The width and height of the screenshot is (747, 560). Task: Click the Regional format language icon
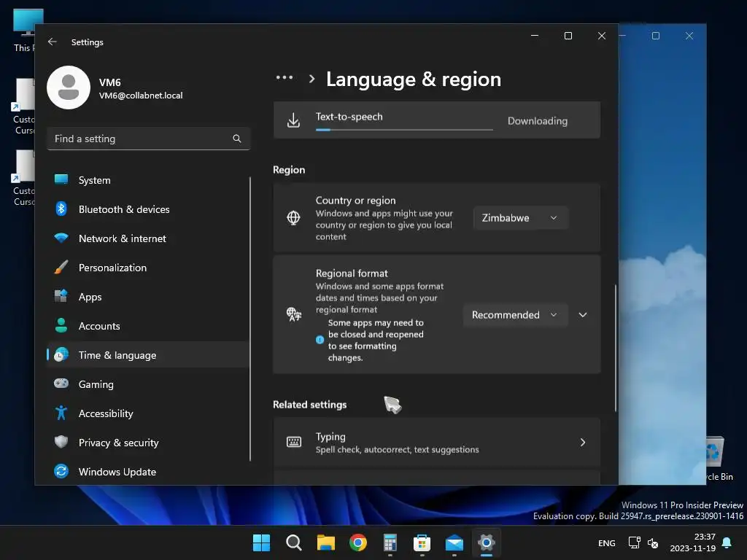(293, 314)
